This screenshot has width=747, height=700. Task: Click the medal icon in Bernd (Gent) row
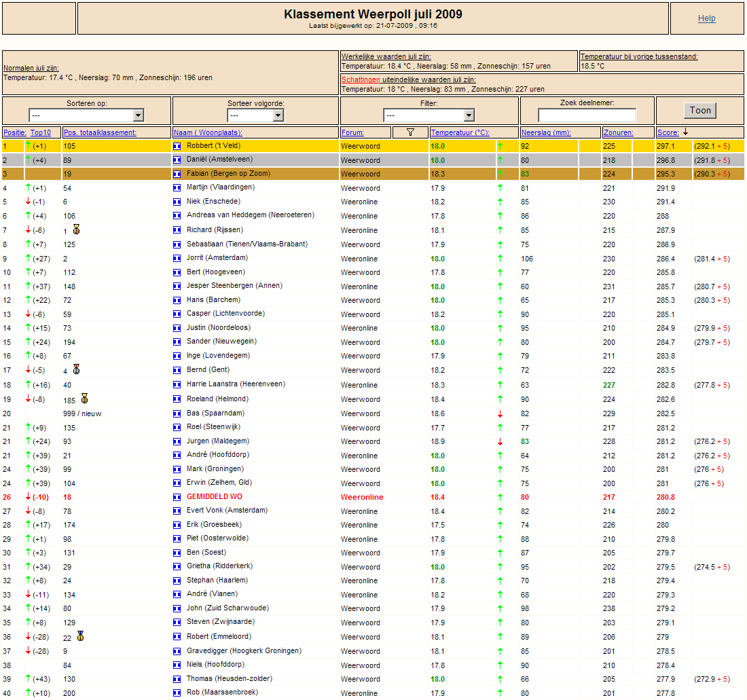[77, 370]
